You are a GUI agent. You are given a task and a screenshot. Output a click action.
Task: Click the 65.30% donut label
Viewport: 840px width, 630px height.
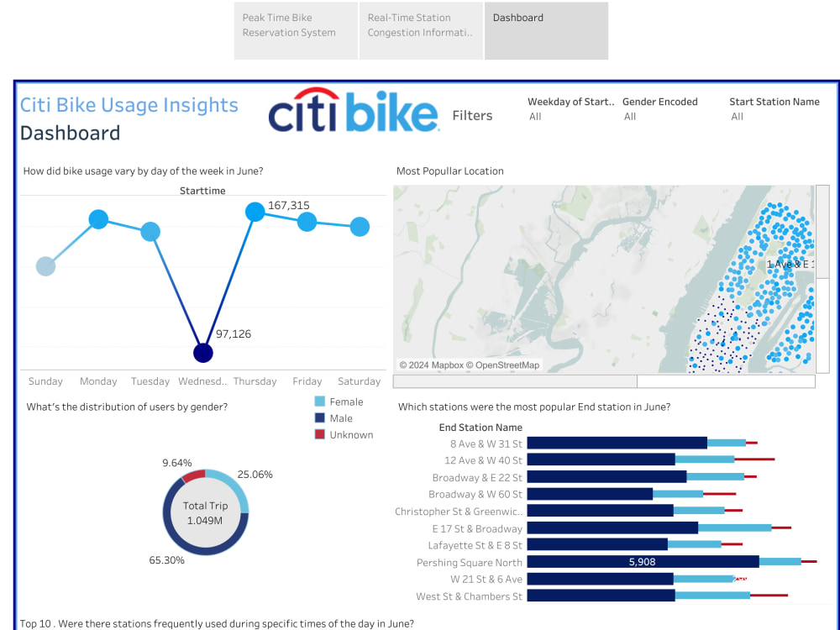pyautogui.click(x=166, y=560)
